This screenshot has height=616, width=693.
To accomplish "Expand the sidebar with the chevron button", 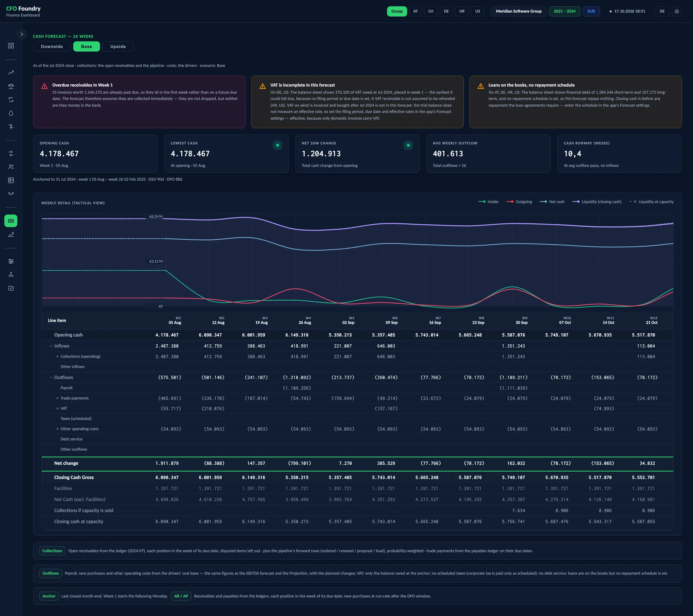I will [22, 34].
